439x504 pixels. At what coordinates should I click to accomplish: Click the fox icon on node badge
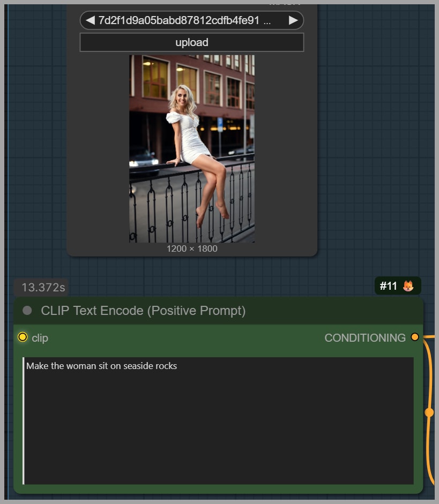coord(408,286)
